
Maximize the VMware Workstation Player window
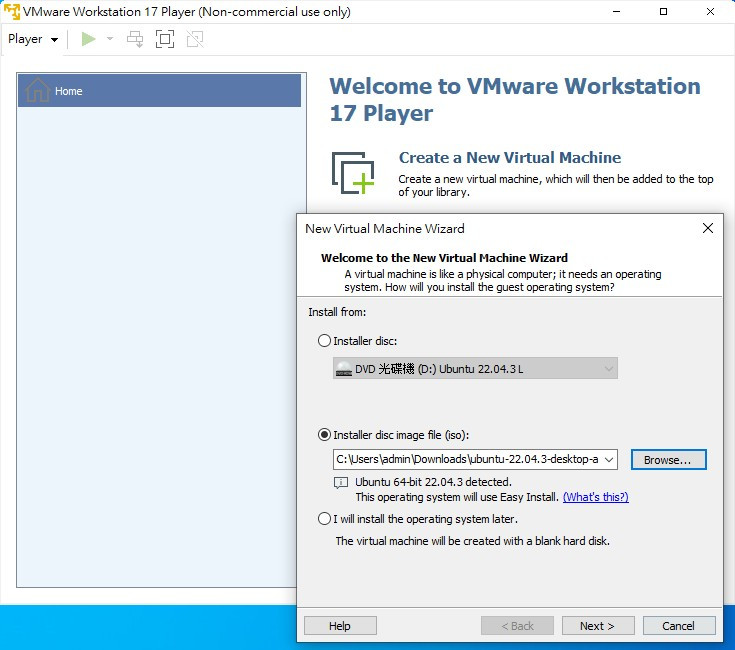pos(663,11)
